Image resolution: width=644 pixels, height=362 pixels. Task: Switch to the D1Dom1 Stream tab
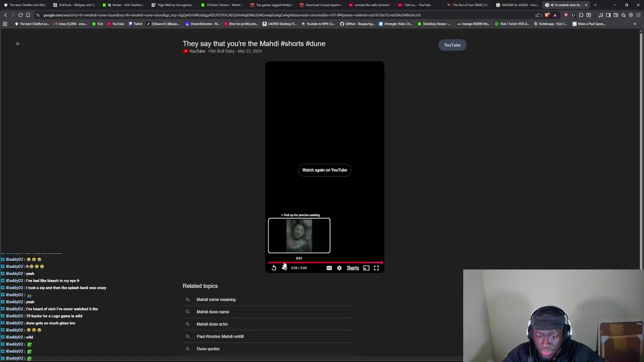[222, 5]
